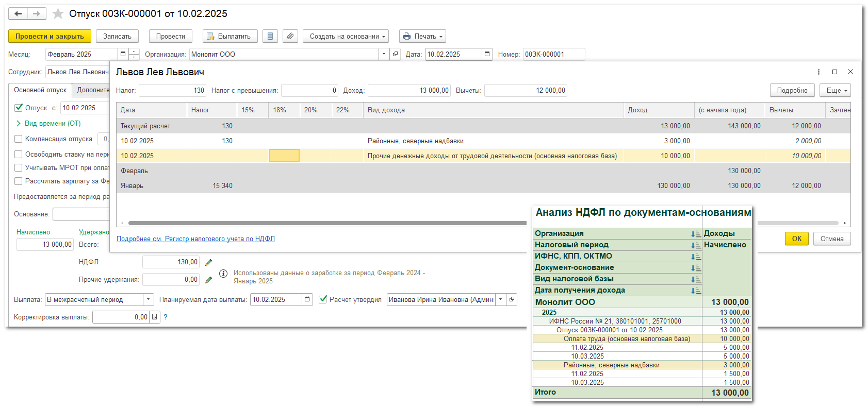Open calendar picker for Месяц field
The width and height of the screenshot is (868, 407).
123,54
